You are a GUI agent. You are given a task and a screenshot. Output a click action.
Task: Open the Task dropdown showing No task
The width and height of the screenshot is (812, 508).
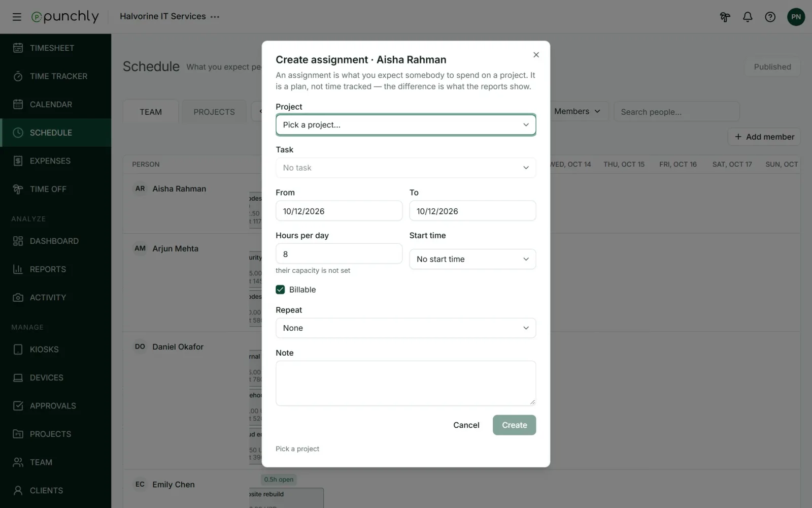pos(405,168)
